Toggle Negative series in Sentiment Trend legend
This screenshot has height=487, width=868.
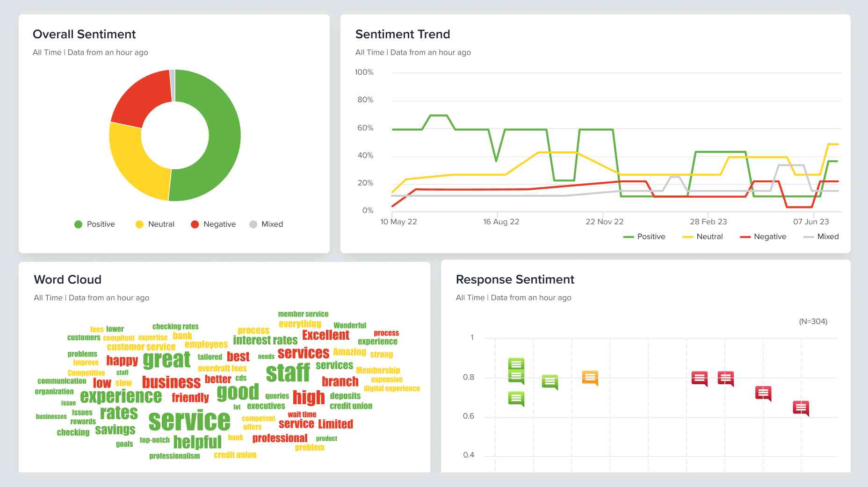(x=763, y=237)
